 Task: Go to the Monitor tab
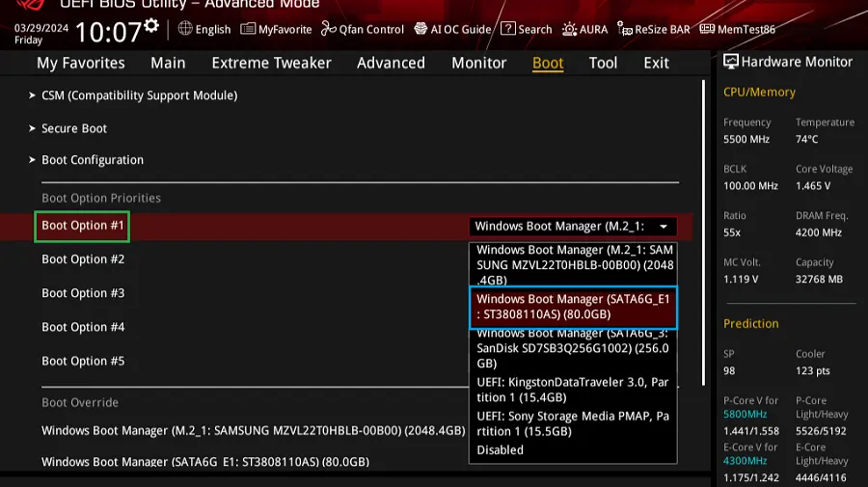[x=478, y=63]
